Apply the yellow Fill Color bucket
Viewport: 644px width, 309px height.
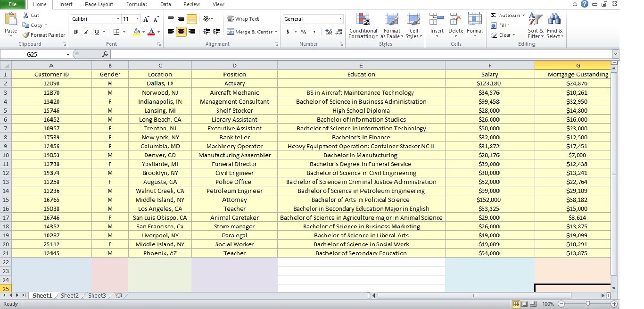coord(137,32)
